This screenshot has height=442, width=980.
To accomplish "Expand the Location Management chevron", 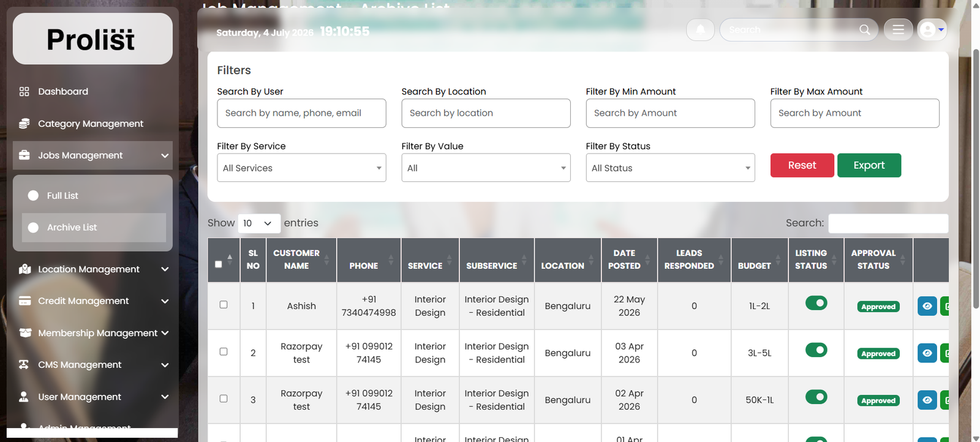I will [165, 269].
